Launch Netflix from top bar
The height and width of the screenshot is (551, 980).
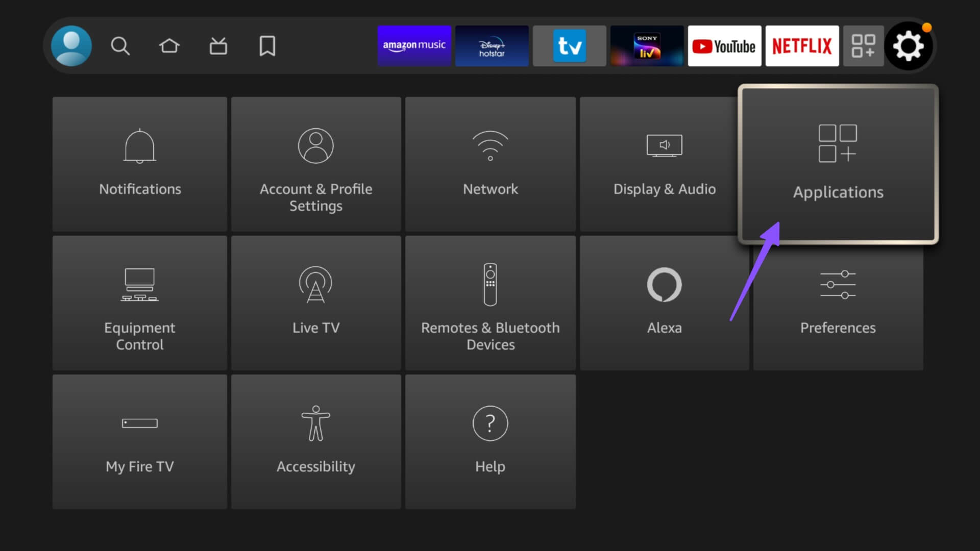coord(802,46)
